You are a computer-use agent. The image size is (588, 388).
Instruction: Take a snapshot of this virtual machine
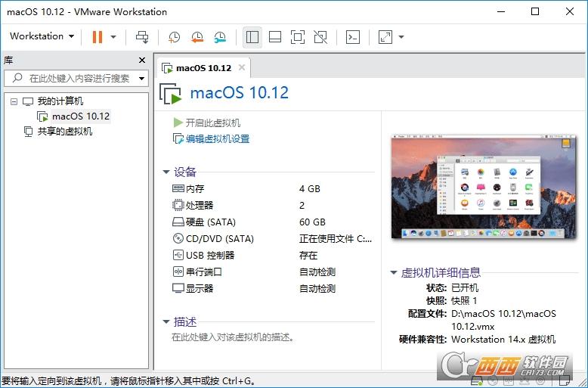(x=175, y=37)
